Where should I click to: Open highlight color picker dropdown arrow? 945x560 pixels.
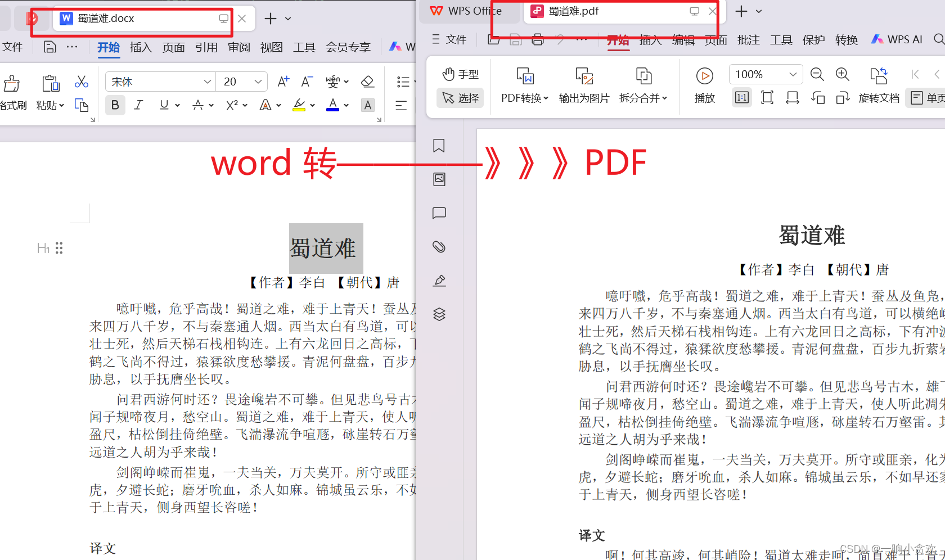coord(313,105)
